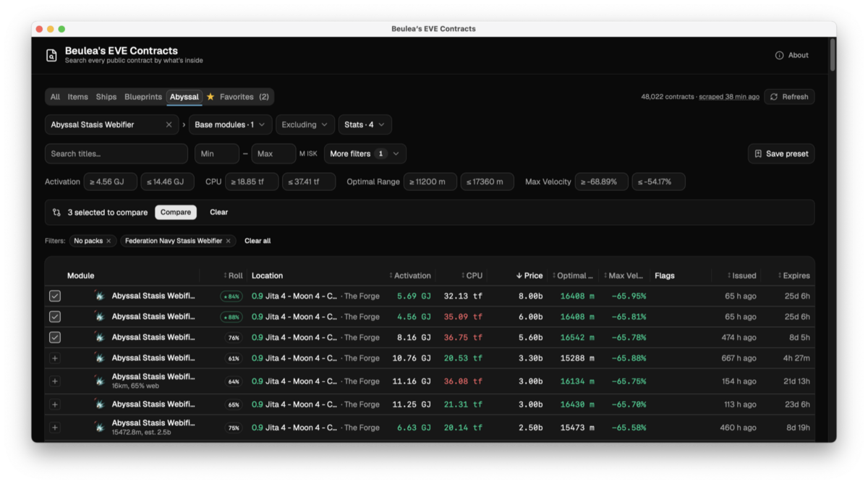The width and height of the screenshot is (868, 484).
Task: Click the Search titles input field
Action: tap(116, 153)
